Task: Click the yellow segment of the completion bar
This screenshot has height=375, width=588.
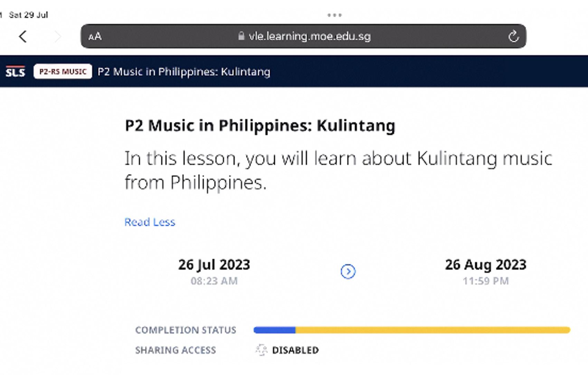Action: (432, 330)
